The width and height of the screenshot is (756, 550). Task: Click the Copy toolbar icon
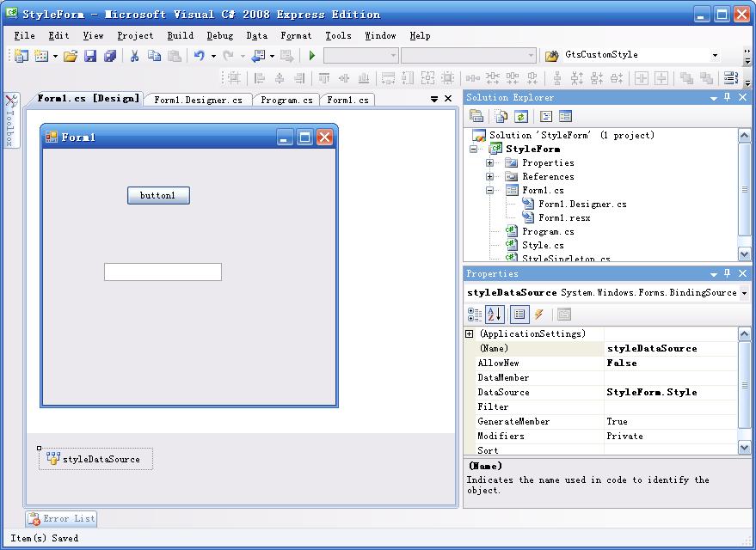click(154, 56)
